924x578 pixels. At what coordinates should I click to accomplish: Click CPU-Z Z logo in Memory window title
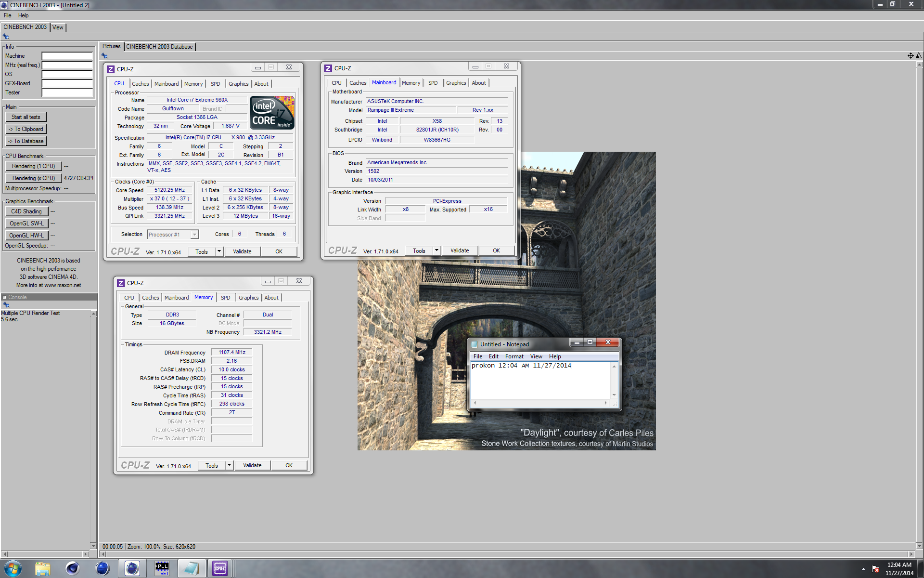(x=121, y=283)
